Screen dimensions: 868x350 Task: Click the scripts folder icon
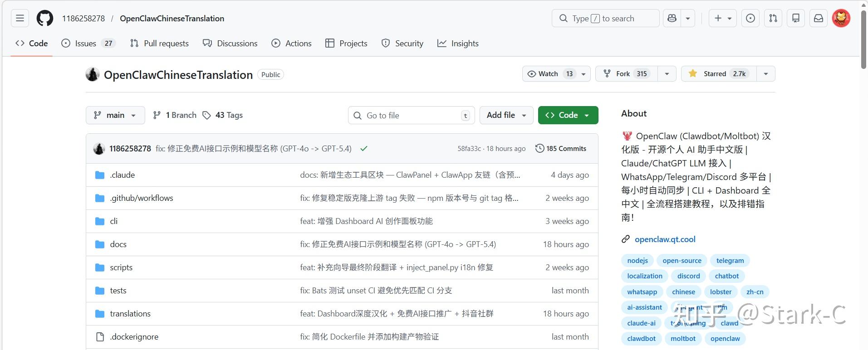[100, 267]
